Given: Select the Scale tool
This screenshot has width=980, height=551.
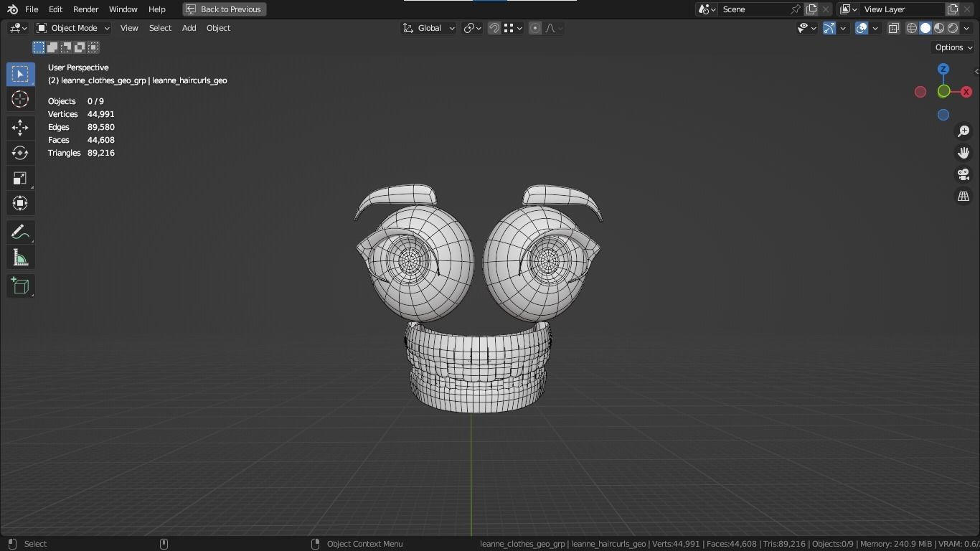Looking at the screenshot, I should 20,178.
